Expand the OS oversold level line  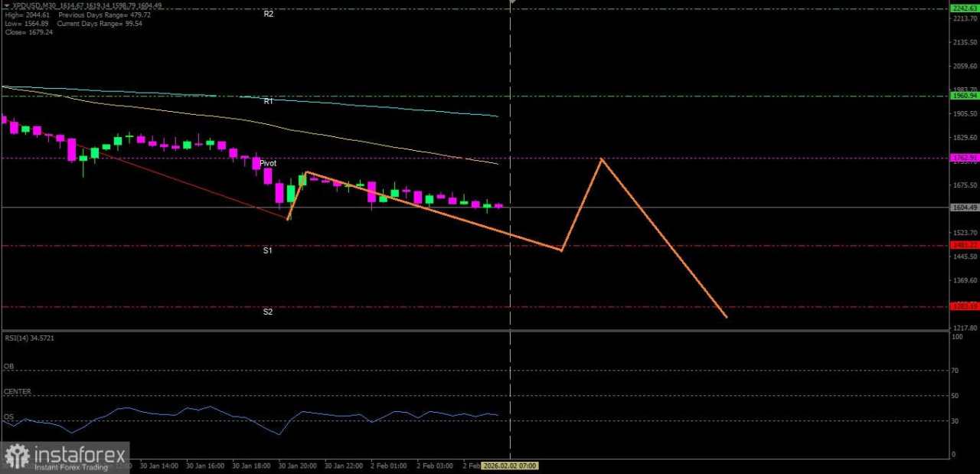coord(8,417)
